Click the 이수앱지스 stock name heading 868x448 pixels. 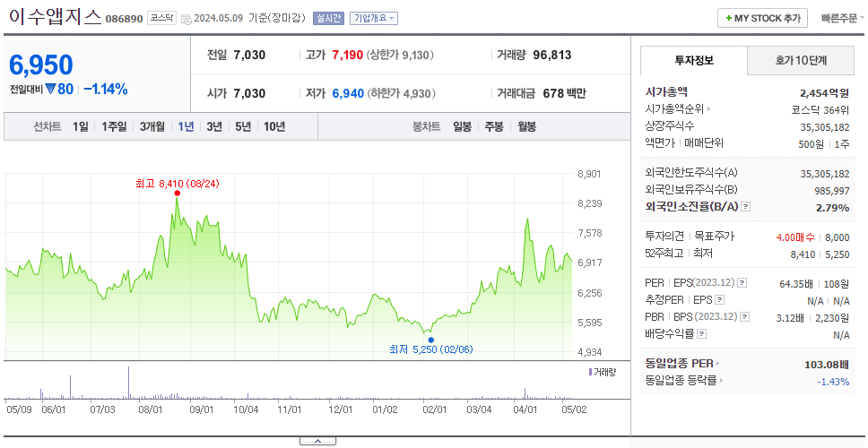click(55, 18)
